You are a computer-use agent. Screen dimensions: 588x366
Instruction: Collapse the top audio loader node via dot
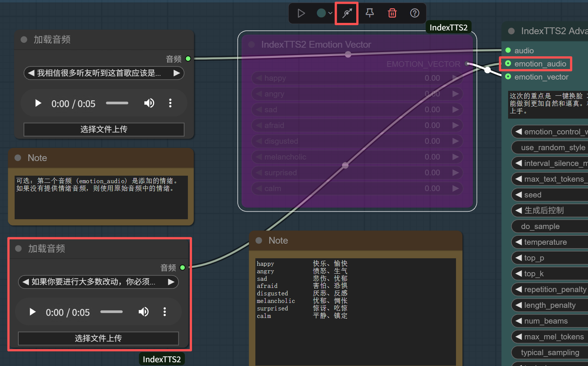pos(24,40)
